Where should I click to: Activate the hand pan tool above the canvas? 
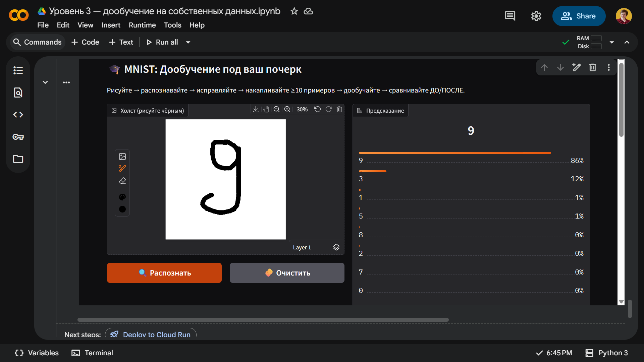click(x=266, y=109)
